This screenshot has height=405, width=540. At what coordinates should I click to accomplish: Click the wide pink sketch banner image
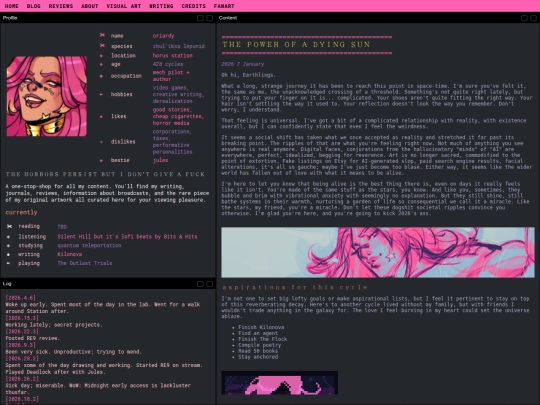point(378,252)
